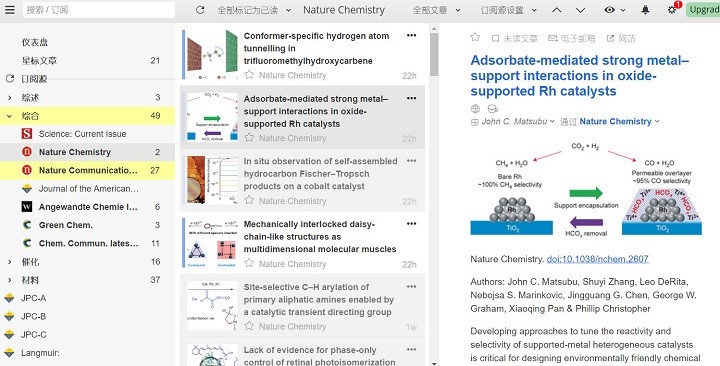Click the globe icon under article title
Image resolution: width=720 pixels, height=366 pixels.
click(x=476, y=109)
